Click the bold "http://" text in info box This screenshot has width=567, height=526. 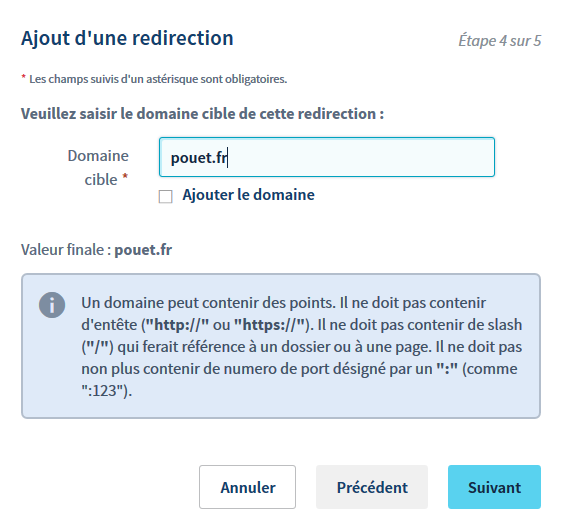(x=177, y=325)
